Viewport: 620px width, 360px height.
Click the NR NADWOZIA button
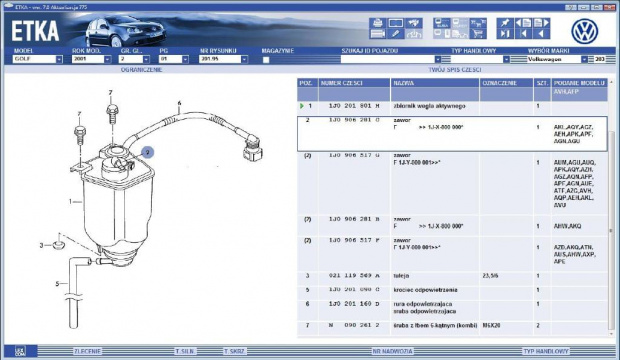point(393,351)
